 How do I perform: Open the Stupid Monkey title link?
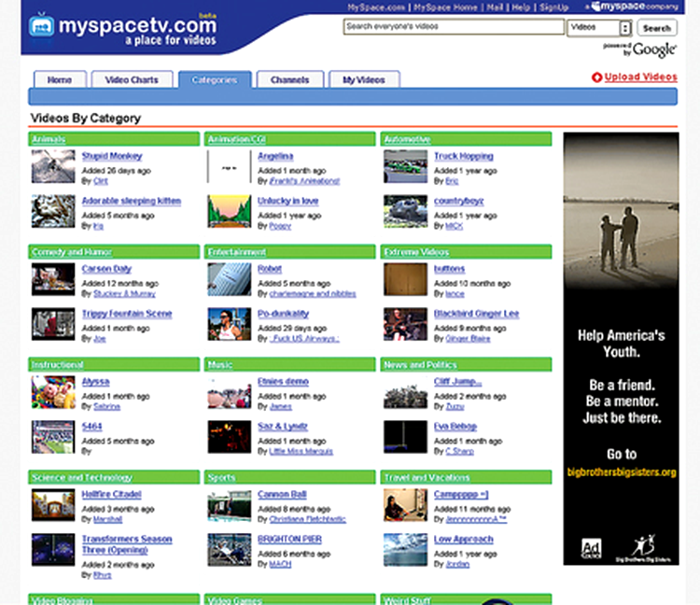[x=112, y=156]
